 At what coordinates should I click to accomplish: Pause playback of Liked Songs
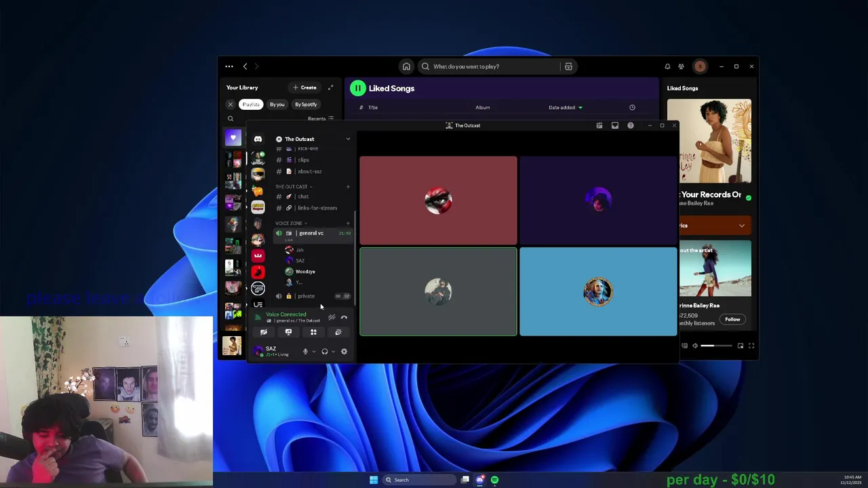357,88
